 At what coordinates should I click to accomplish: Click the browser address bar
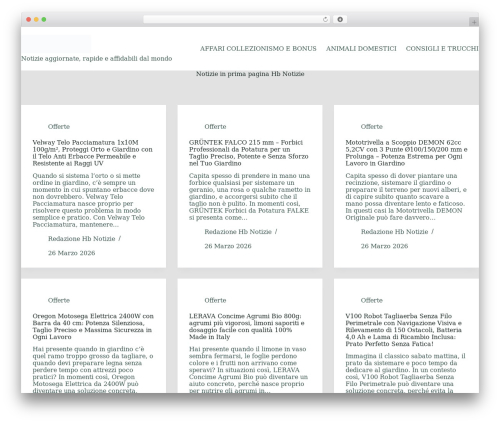coord(237,19)
